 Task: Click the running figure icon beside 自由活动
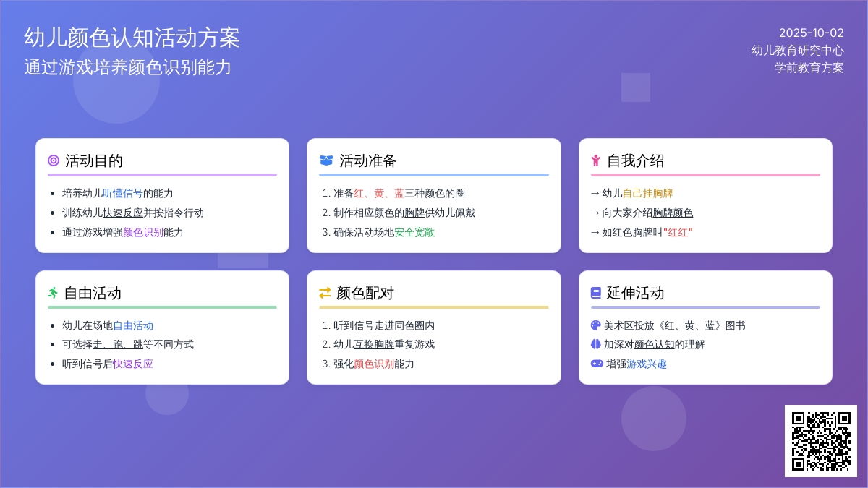click(x=53, y=293)
